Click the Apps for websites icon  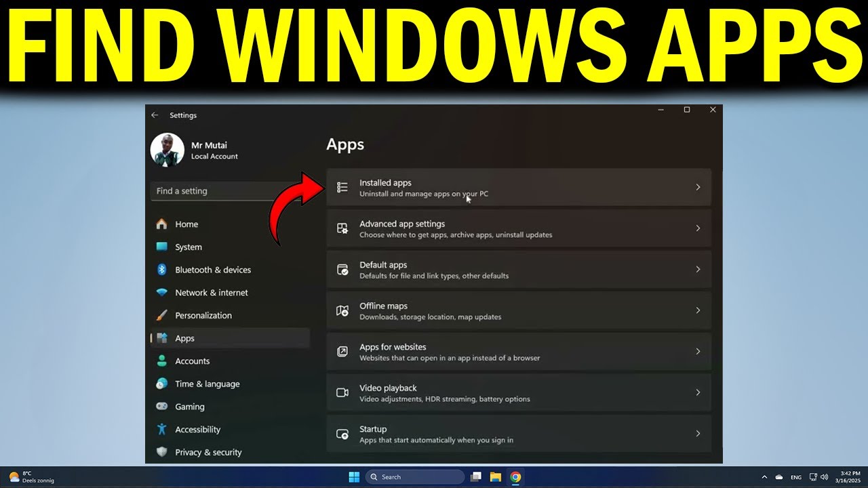coord(342,352)
